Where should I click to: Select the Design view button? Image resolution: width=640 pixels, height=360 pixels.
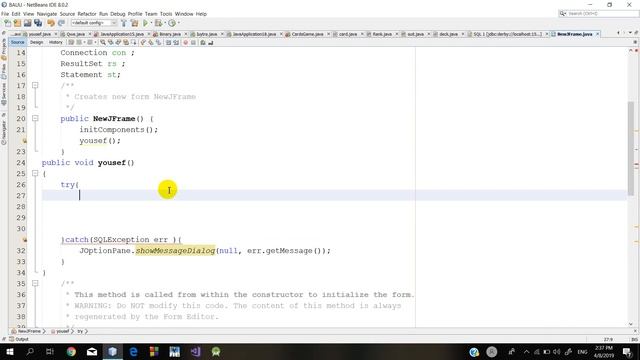36,42
